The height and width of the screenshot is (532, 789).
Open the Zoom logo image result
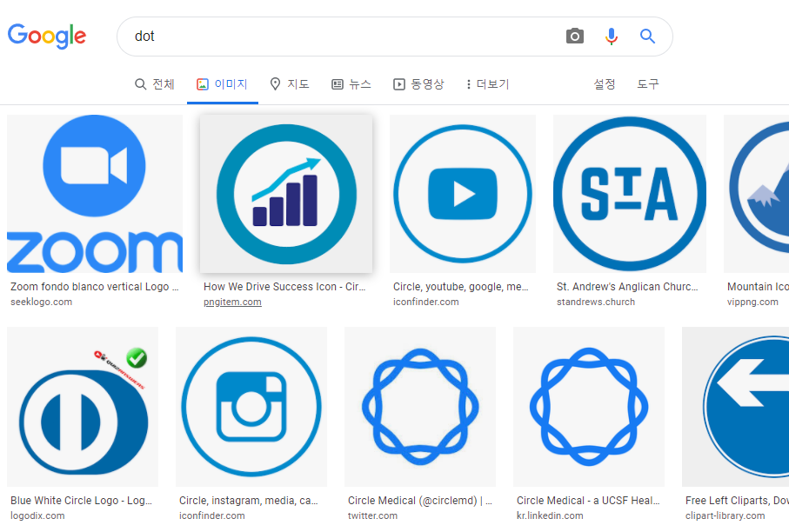(95, 194)
